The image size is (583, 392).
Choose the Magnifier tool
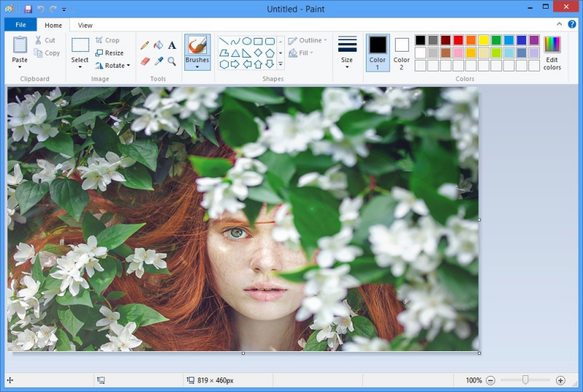point(172,61)
